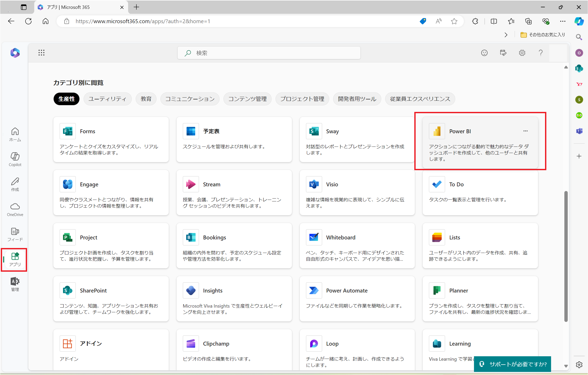Open Teams in Edge sidebar
Viewport: 588px width, 375px height.
pyautogui.click(x=579, y=131)
